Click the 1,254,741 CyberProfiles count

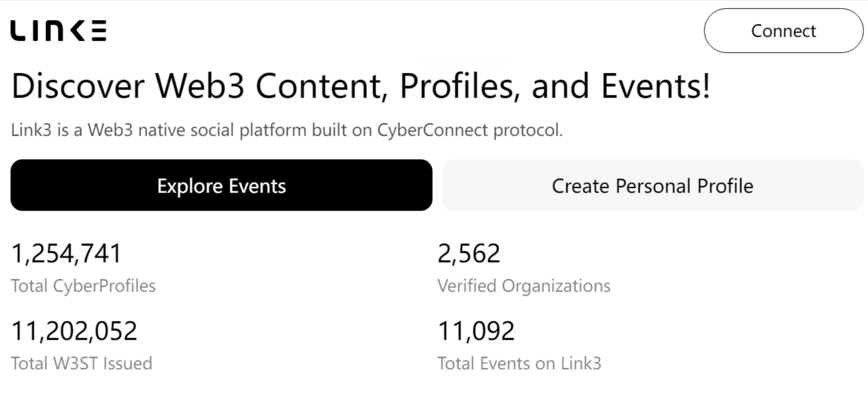click(67, 254)
